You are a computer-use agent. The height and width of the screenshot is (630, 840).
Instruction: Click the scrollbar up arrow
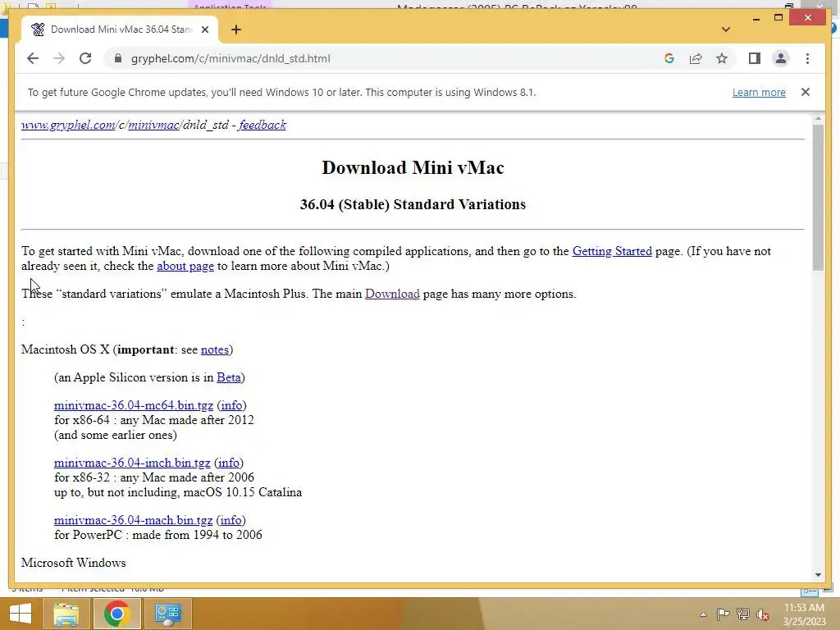tap(818, 118)
